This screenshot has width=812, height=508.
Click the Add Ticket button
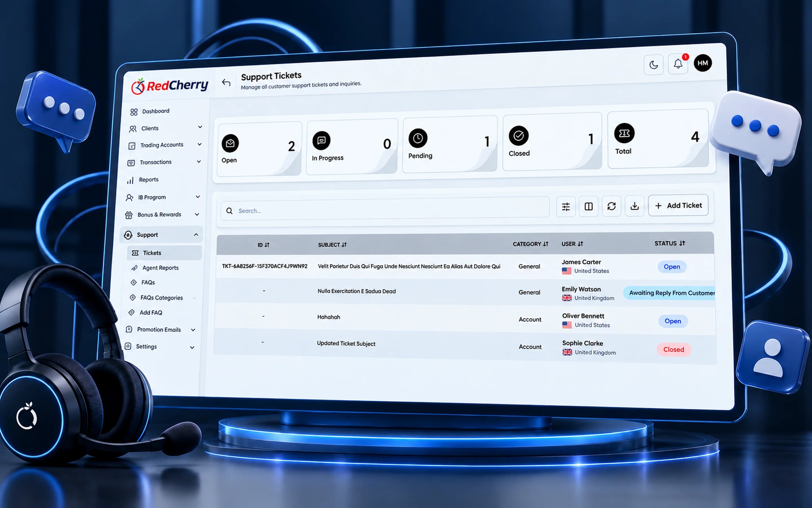(678, 205)
